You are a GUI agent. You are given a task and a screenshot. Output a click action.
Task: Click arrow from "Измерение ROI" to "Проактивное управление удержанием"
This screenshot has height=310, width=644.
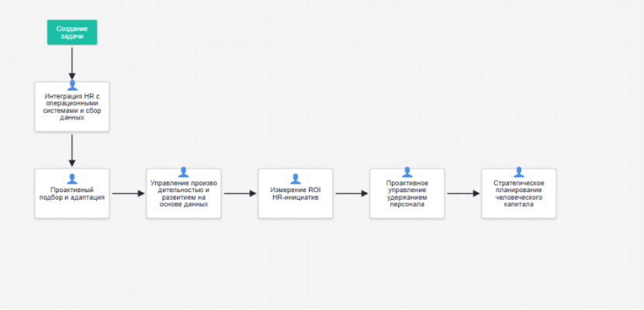[351, 194]
